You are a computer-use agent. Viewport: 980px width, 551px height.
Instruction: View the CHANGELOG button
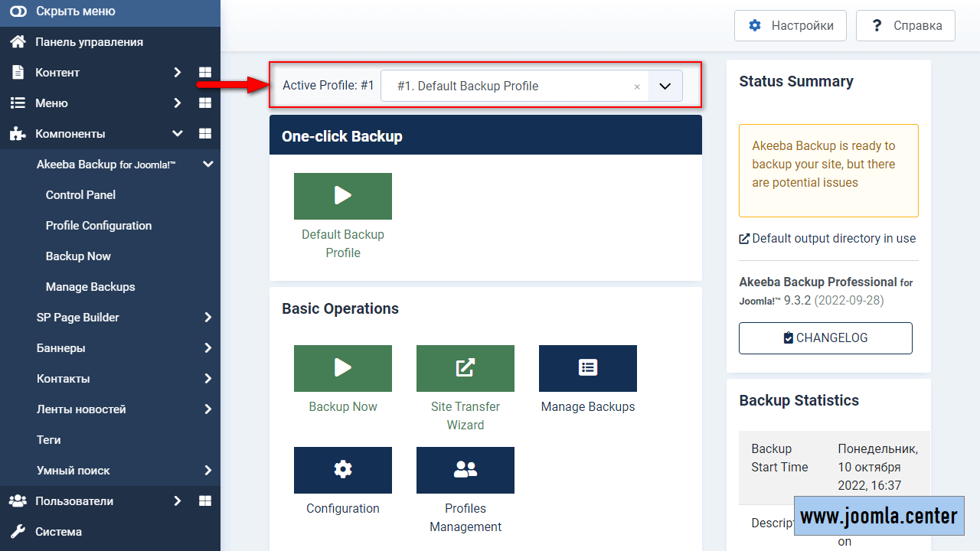[825, 338]
